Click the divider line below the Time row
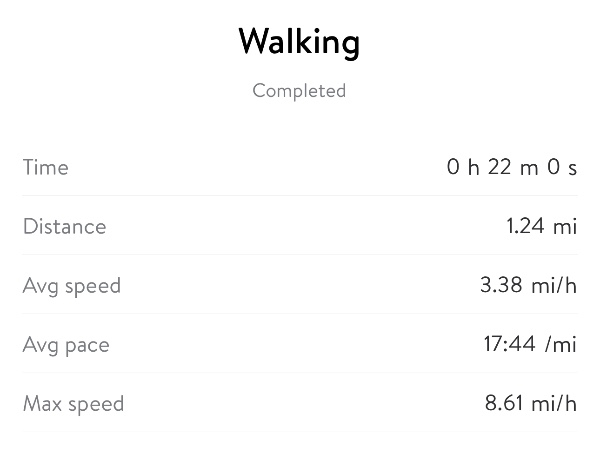 click(300, 196)
